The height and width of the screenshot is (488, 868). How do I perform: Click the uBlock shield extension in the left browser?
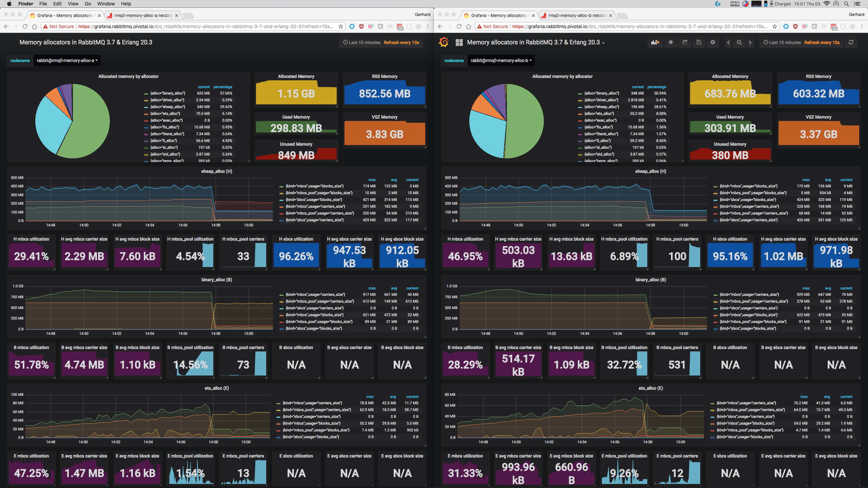click(x=361, y=26)
